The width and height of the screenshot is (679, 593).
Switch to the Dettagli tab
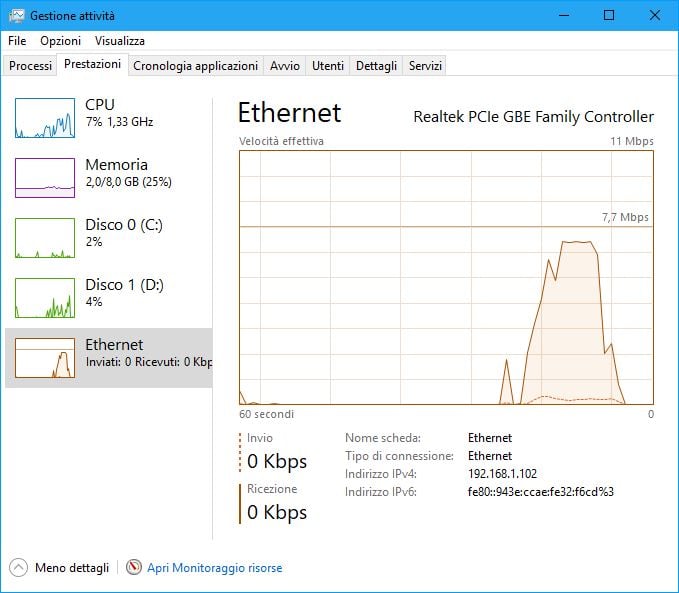pyautogui.click(x=376, y=66)
